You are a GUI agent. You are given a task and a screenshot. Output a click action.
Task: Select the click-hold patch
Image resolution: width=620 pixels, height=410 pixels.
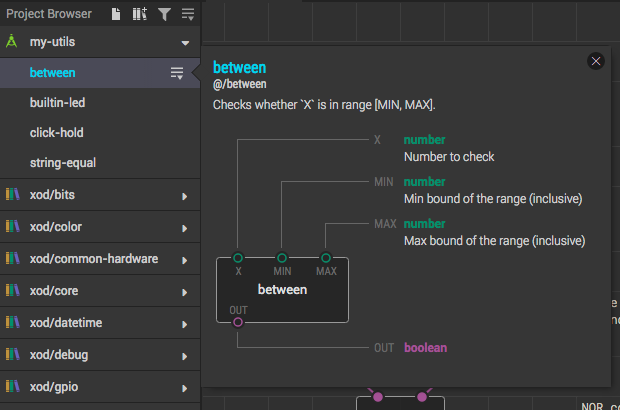100,133
